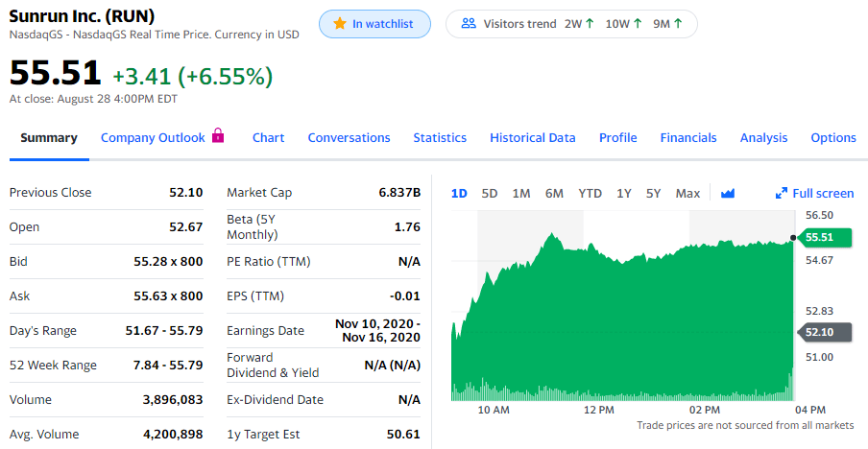Select the 1D chart range

[x=459, y=193]
